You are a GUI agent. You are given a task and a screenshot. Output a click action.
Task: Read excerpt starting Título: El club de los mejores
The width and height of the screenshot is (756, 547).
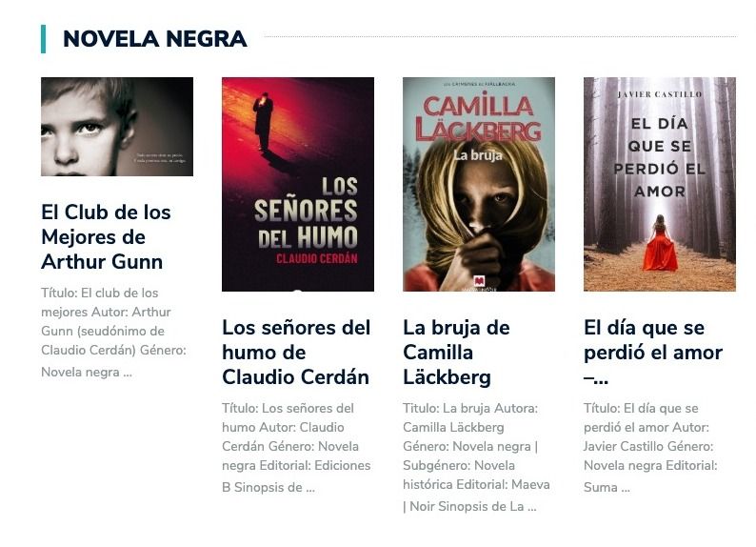(114, 332)
